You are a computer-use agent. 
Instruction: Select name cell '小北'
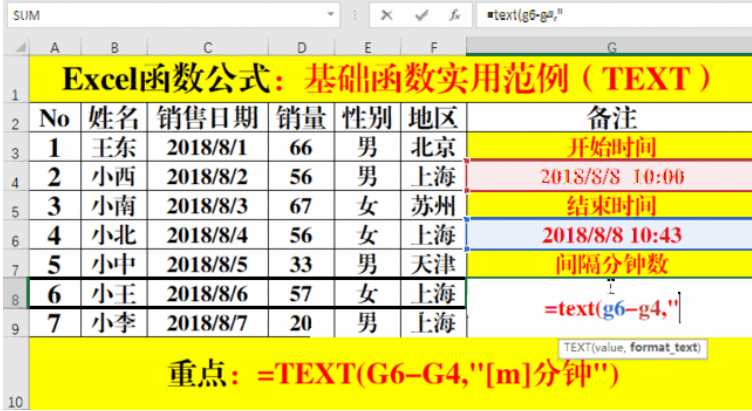coord(114,235)
